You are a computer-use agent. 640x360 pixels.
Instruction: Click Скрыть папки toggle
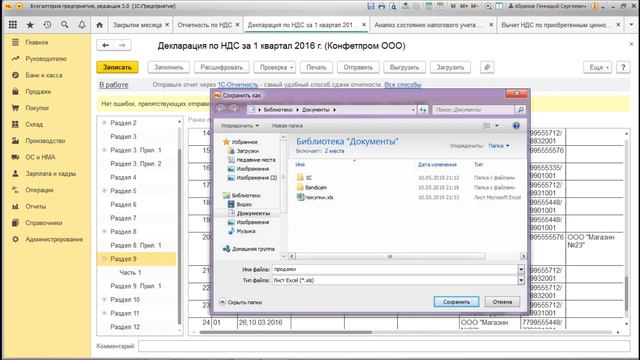241,302
